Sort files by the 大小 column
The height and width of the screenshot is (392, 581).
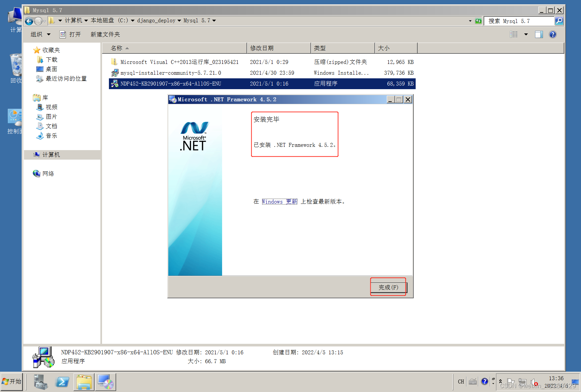[396, 48]
